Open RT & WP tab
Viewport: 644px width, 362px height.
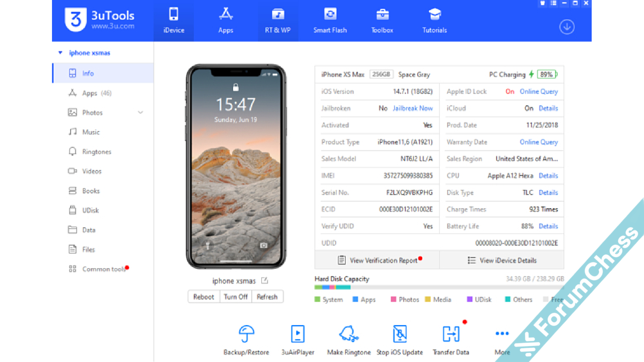[x=278, y=21]
